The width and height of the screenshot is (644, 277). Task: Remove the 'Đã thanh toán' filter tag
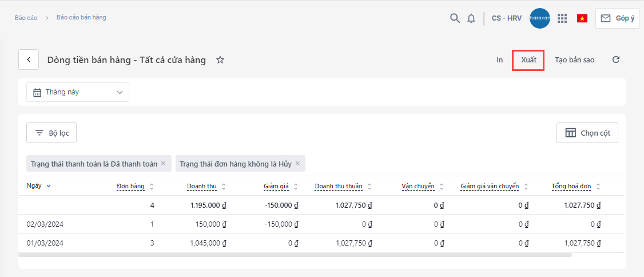tap(163, 164)
